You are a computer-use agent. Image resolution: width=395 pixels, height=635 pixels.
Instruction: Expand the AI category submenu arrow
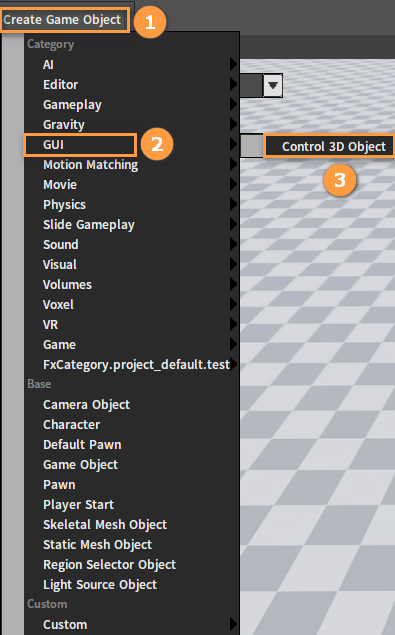[233, 64]
